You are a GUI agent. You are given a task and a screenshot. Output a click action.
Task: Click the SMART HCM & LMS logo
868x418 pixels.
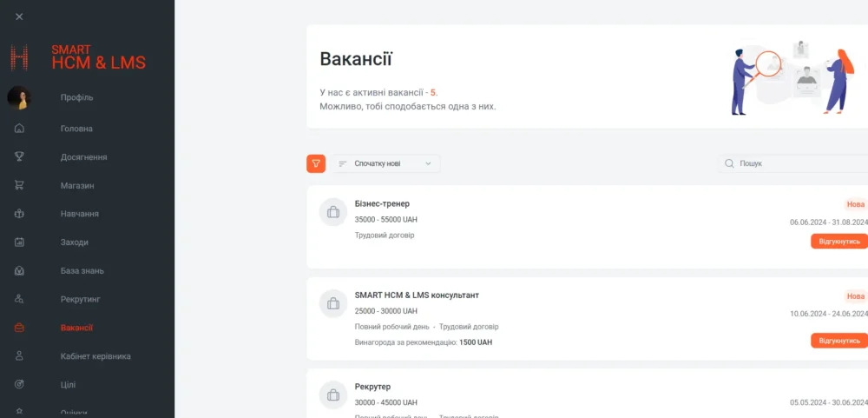[78, 57]
